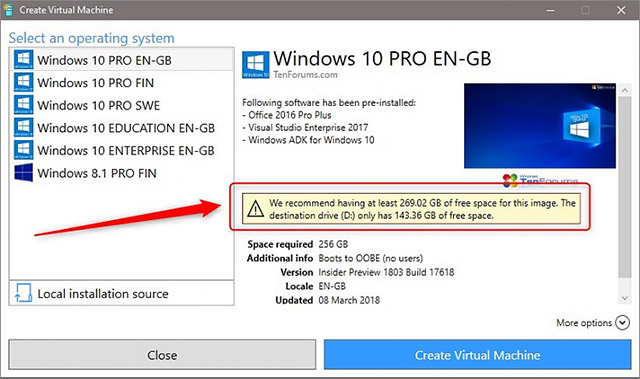Click the Boots to OOBE (no users) value
The image size is (640, 379).
click(371, 258)
